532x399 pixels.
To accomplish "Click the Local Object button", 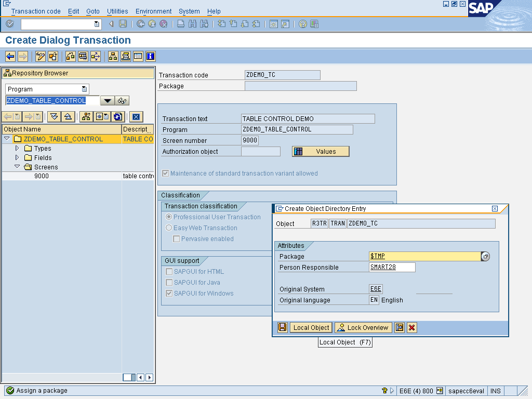I will tap(311, 327).
